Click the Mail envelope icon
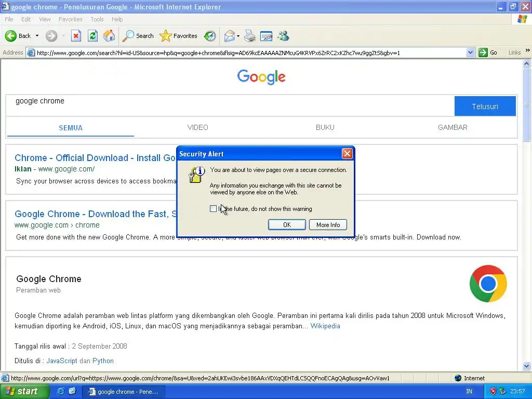 (x=230, y=36)
